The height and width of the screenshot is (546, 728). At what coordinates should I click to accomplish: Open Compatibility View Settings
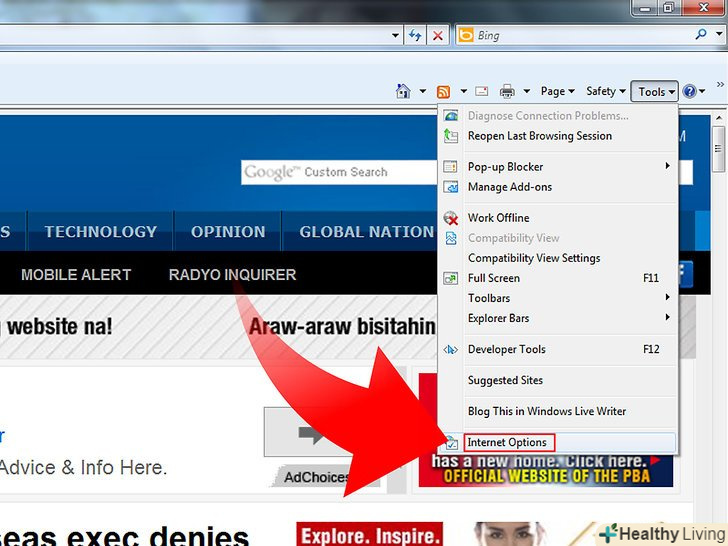click(x=557, y=258)
